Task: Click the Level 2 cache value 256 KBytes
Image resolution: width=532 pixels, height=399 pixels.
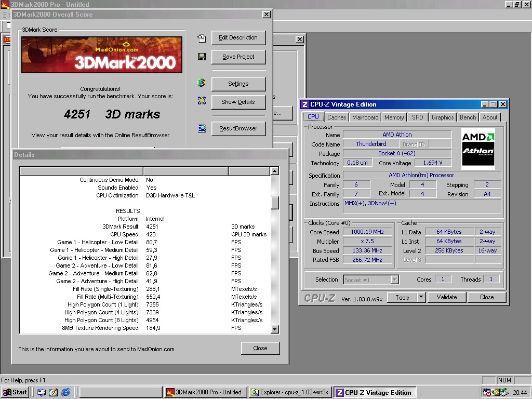Action: click(x=449, y=250)
